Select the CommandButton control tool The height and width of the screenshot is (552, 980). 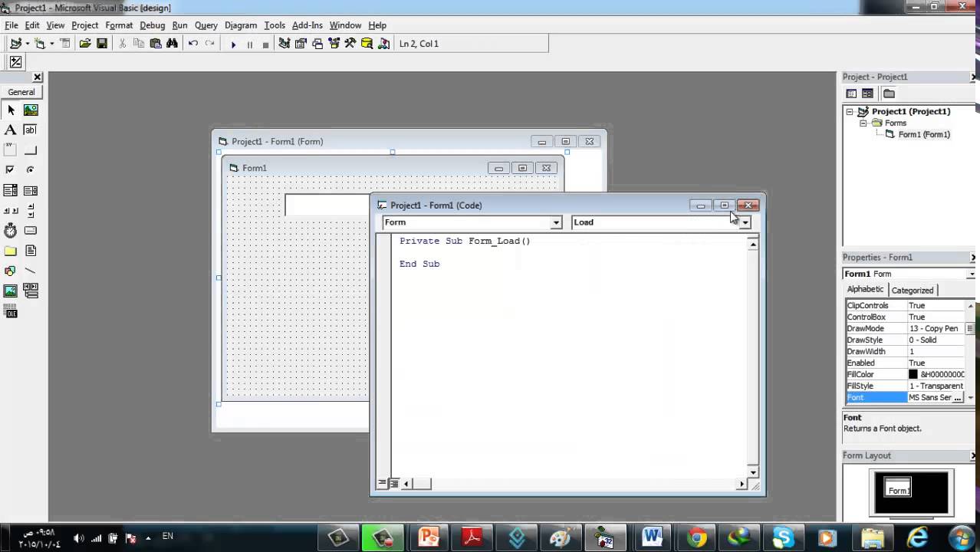(x=31, y=149)
